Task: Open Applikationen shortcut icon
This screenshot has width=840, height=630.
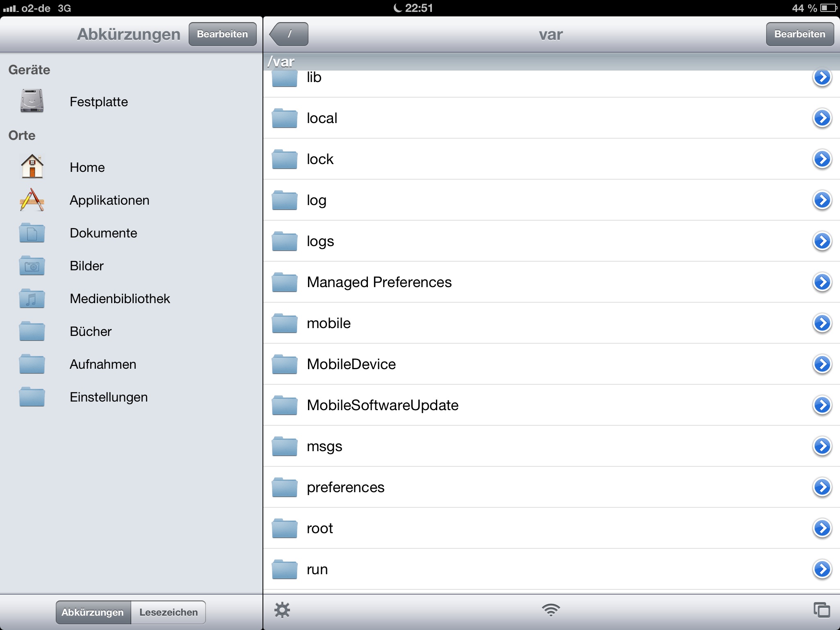Action: click(32, 200)
